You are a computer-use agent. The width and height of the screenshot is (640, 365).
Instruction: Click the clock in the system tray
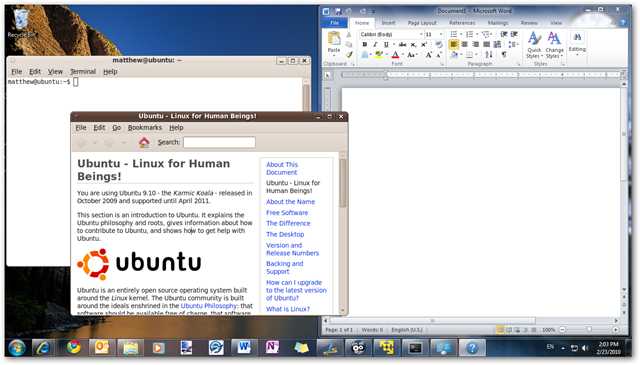pos(608,348)
